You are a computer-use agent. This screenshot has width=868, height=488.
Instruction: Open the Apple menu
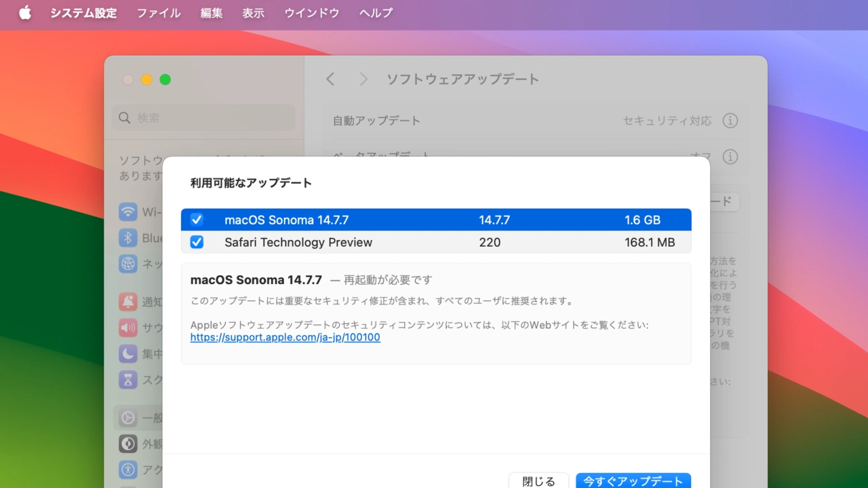[25, 13]
